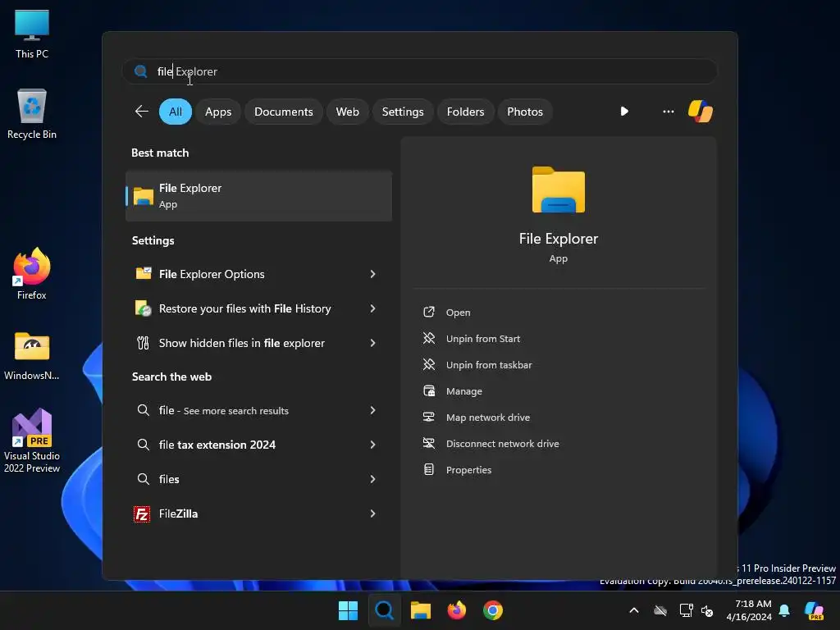Screen dimensions: 840x630
Task: Click the search magnifier icon in search box
Action: (141, 71)
